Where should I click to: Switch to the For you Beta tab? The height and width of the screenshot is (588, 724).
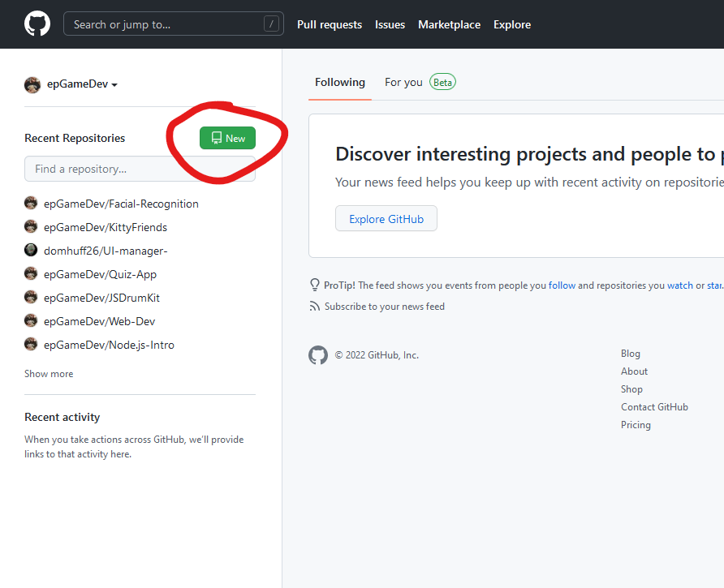pos(419,82)
